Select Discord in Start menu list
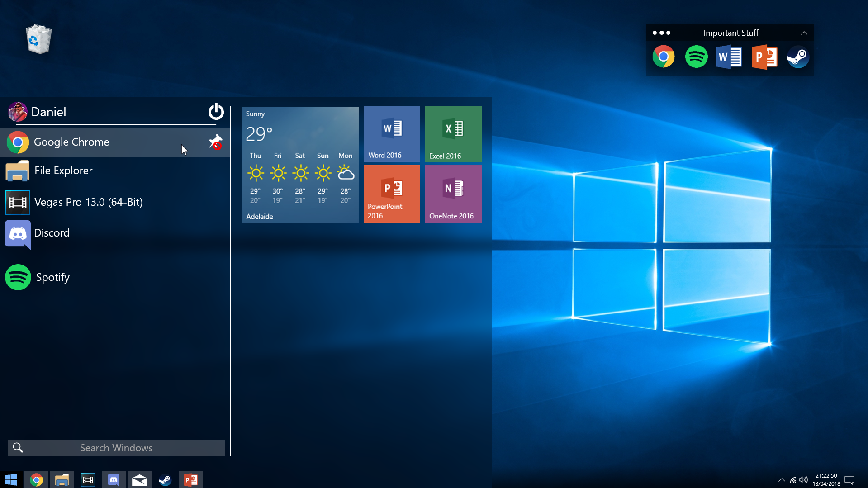The height and width of the screenshot is (488, 868). coord(52,233)
